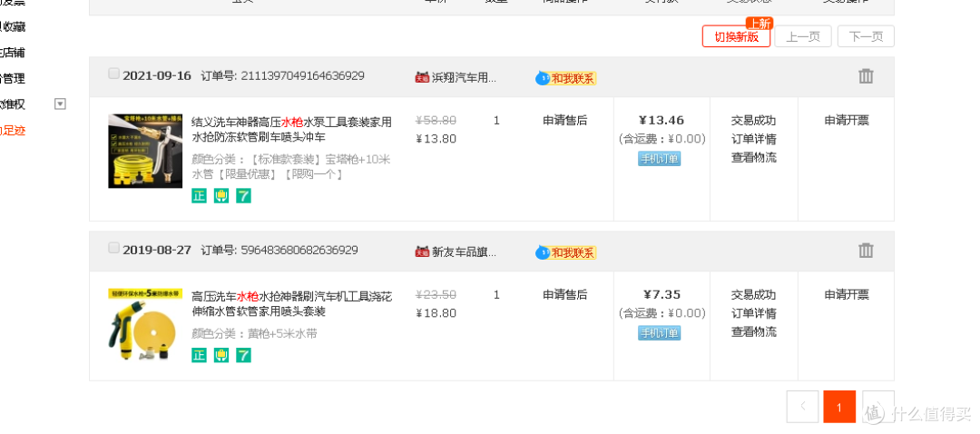Viewport: 980px width, 434px height.
Task: Open the 高压洗车水枪水抢神器 product title
Action: (x=292, y=304)
